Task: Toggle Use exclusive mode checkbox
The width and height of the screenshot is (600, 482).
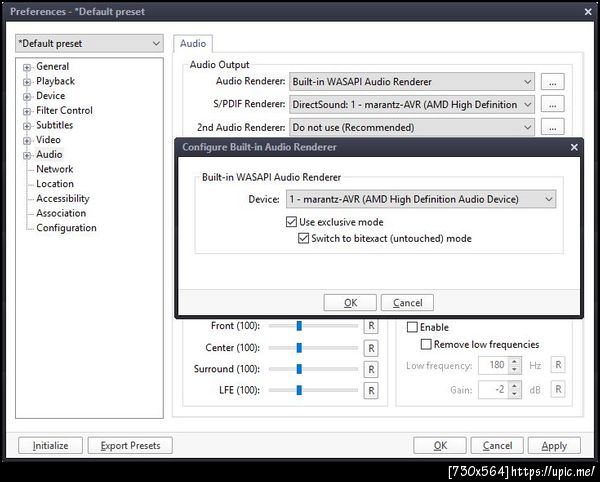Action: [291, 222]
